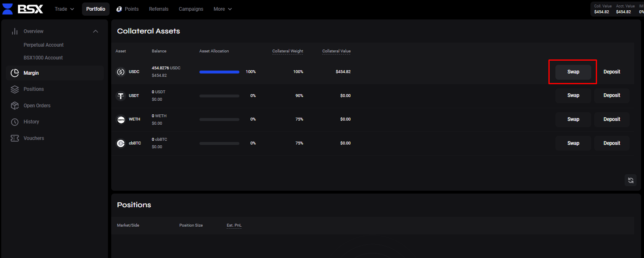This screenshot has height=258, width=644.
Task: Click Deposit for cbBTC
Action: (x=612, y=143)
